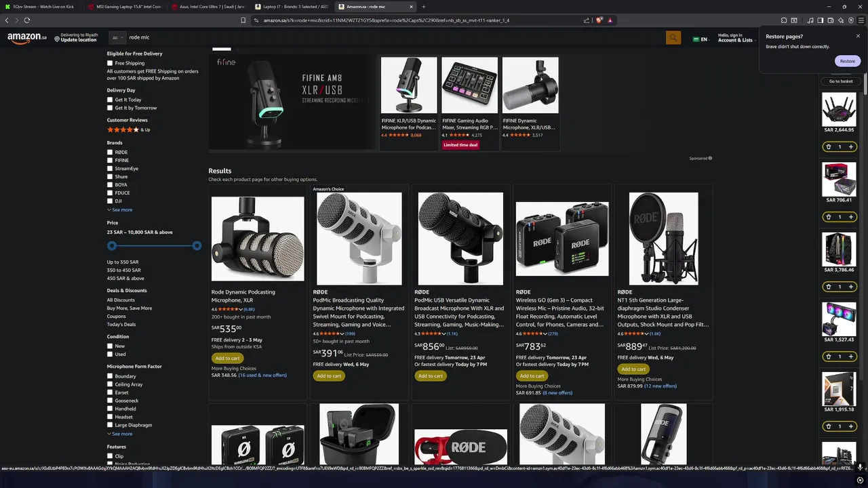Open Brave Shields lion icon
The height and width of the screenshot is (488, 868).
coord(599,20)
